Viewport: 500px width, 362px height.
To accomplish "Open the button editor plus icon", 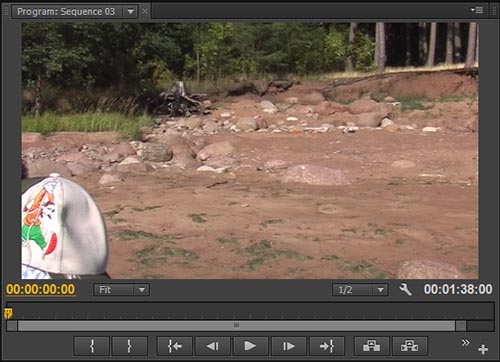I will click(x=483, y=349).
